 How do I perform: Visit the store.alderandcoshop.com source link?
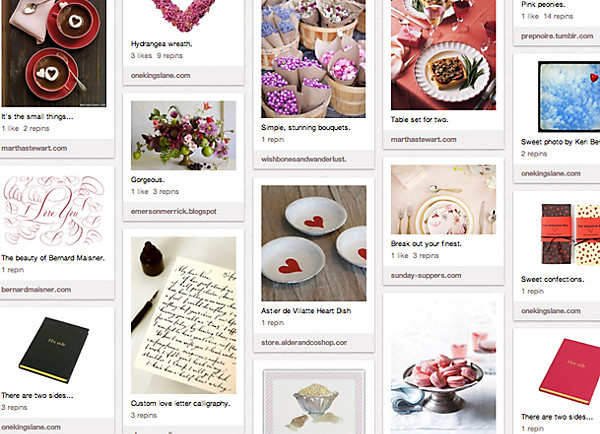coord(304,343)
